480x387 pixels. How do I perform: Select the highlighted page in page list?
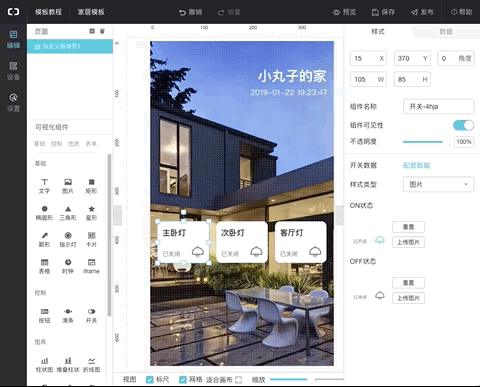[70, 46]
